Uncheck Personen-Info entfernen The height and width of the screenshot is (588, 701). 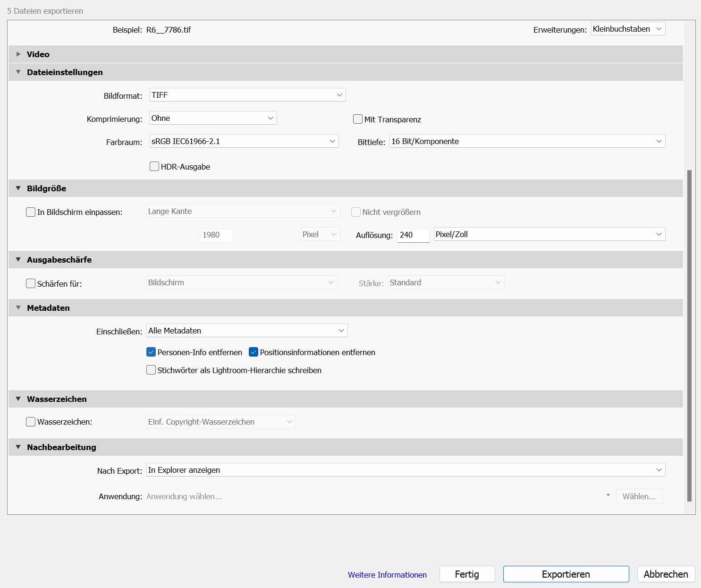(x=151, y=352)
